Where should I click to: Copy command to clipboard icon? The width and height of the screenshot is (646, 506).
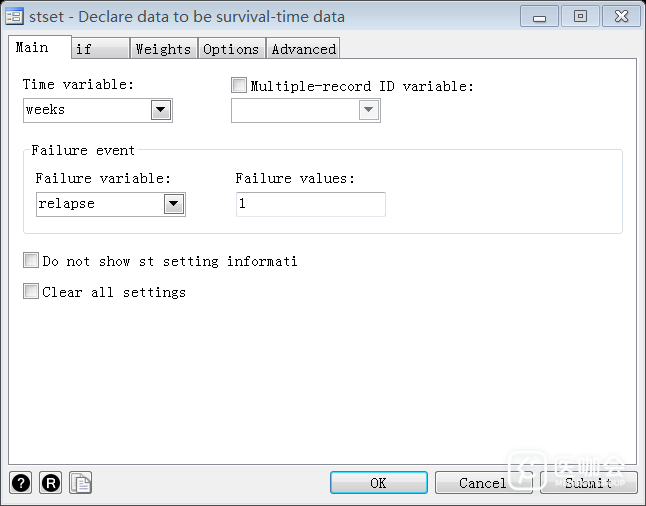tap(80, 483)
